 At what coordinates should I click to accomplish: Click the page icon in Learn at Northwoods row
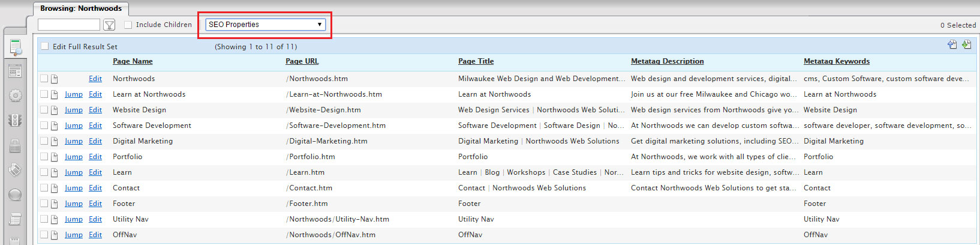pyautogui.click(x=54, y=94)
